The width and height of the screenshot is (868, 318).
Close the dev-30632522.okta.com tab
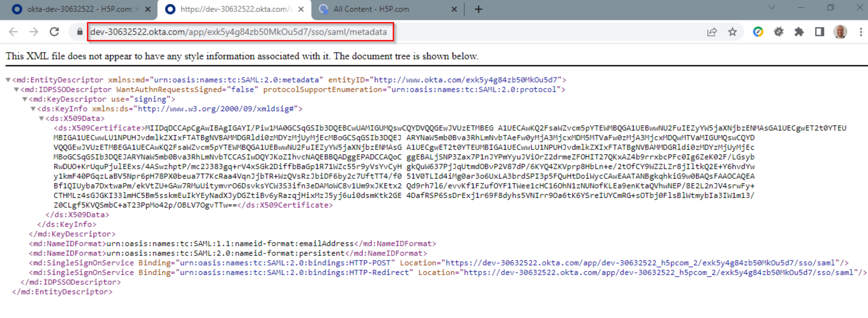point(301,9)
